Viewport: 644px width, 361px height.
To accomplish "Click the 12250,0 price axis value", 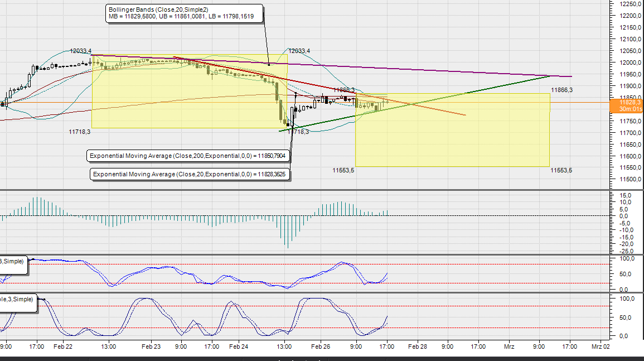I will point(631,4).
